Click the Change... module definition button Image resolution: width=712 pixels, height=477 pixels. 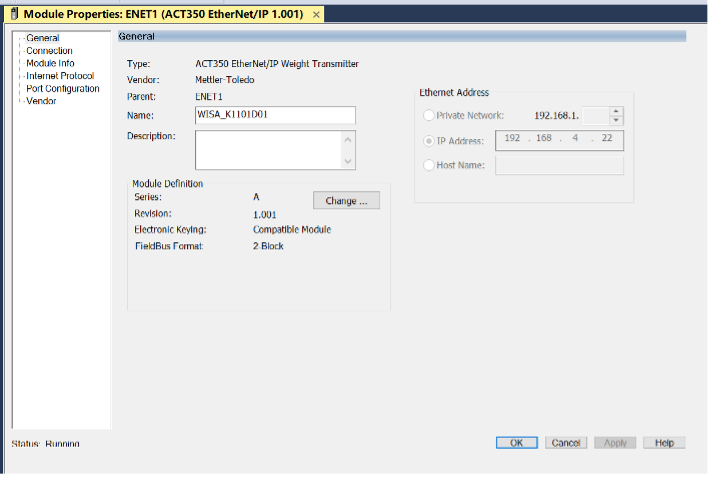346,201
